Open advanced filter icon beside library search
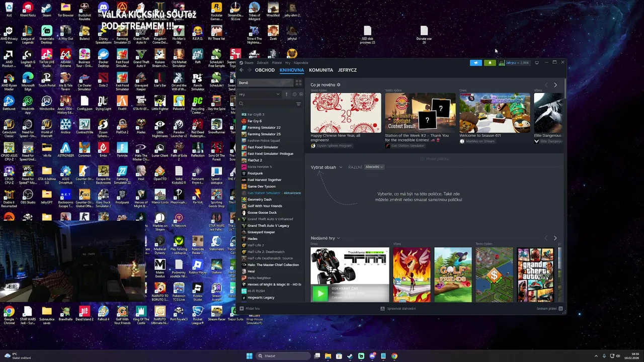Viewport: 644px width, 362px height. 298,104
